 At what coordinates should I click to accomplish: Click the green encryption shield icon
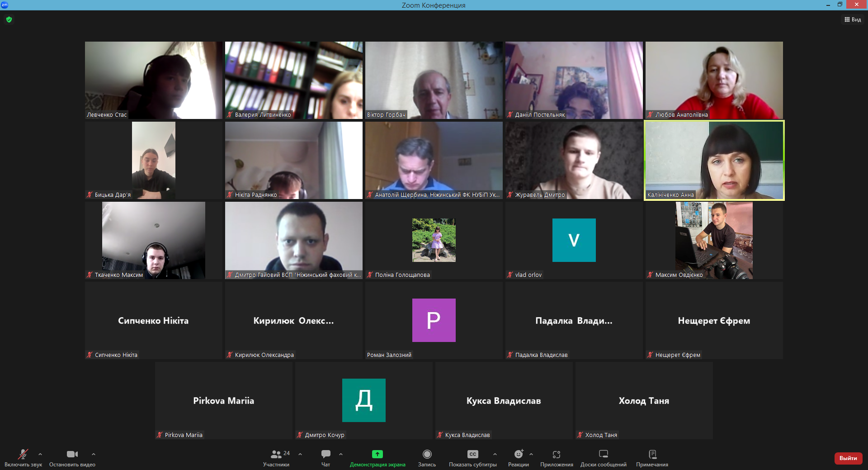tap(9, 19)
